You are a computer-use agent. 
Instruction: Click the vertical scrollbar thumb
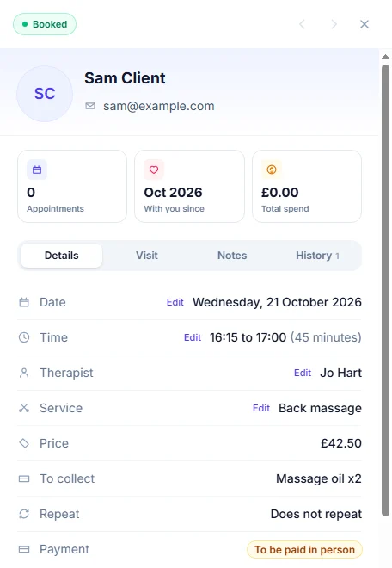(x=385, y=290)
